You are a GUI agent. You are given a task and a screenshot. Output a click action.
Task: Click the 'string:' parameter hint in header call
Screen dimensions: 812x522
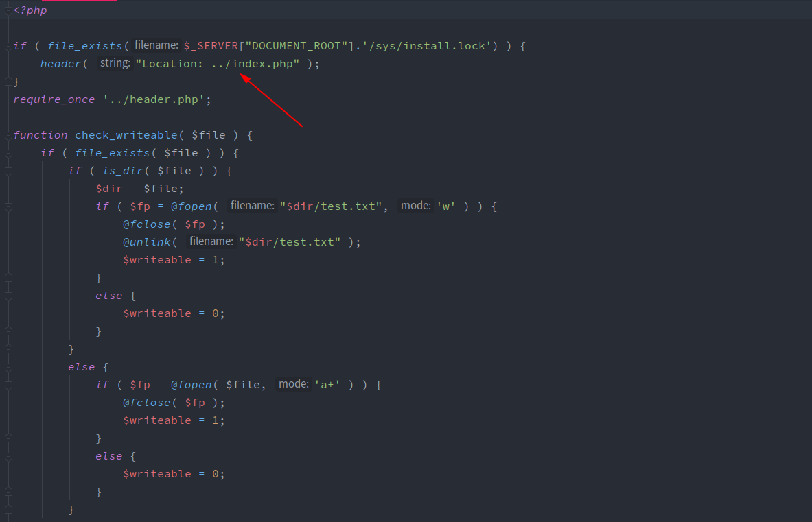click(x=114, y=64)
